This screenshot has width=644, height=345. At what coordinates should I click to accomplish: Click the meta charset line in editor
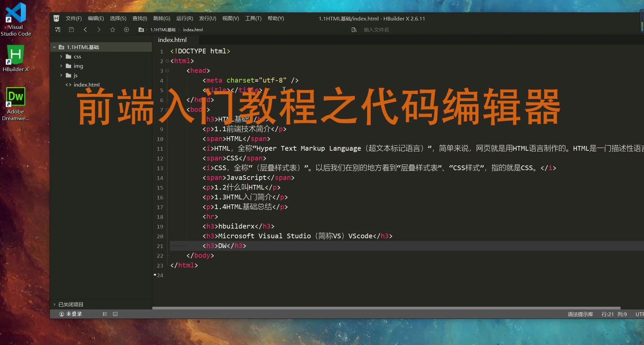click(x=250, y=81)
